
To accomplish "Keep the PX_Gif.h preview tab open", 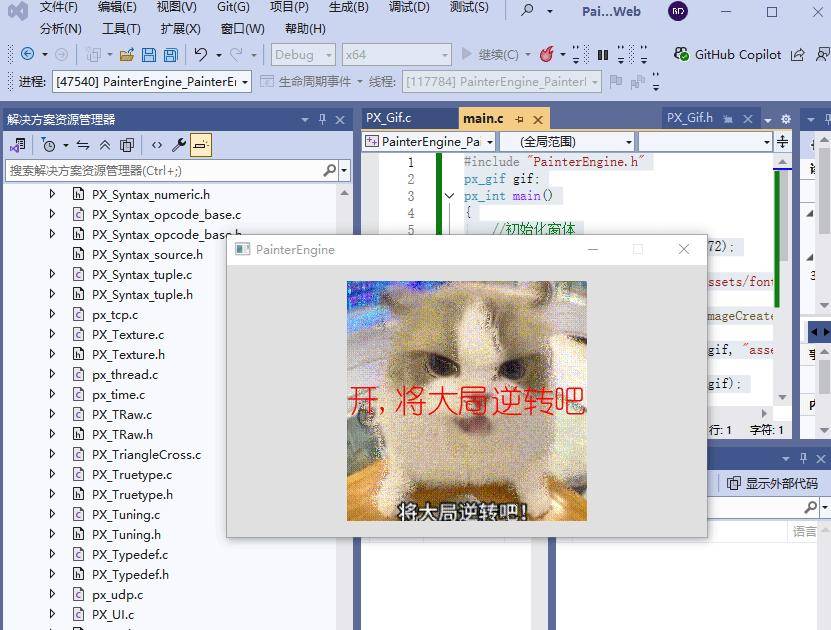I will (x=728, y=119).
